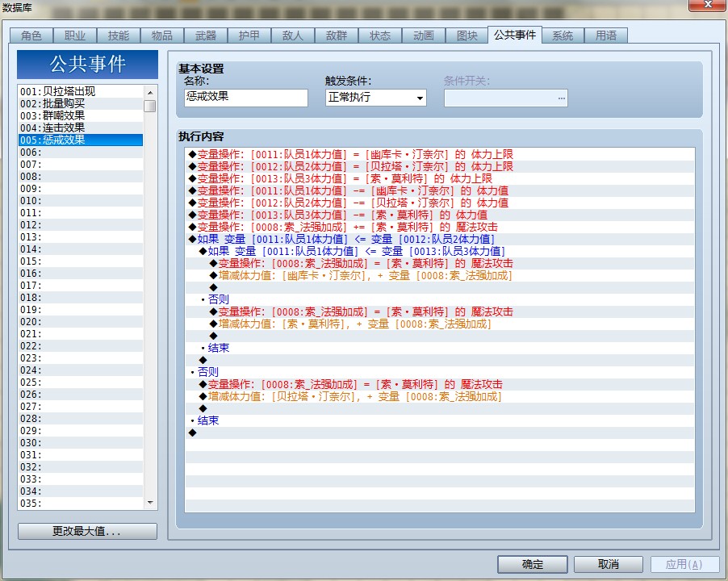Select event 001:贝拉塔出现 in list
This screenshot has height=581, width=728.
(81, 91)
